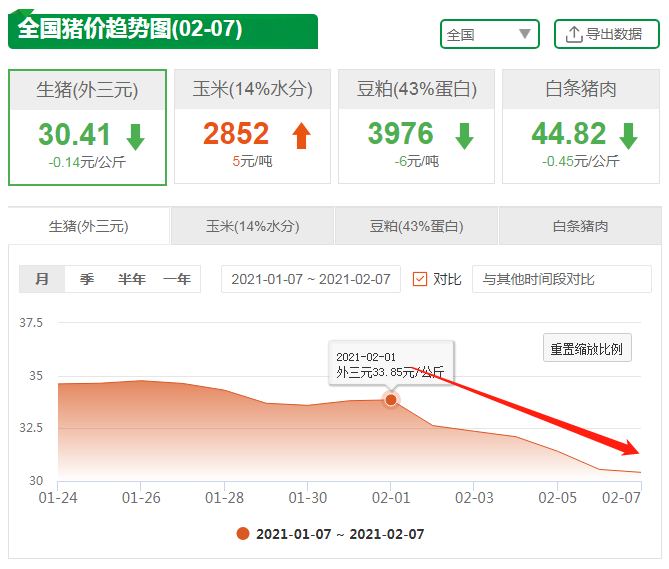Screen dimensions: 669x569
Task: Click the green down arrow beside 3976
Action: point(464,136)
